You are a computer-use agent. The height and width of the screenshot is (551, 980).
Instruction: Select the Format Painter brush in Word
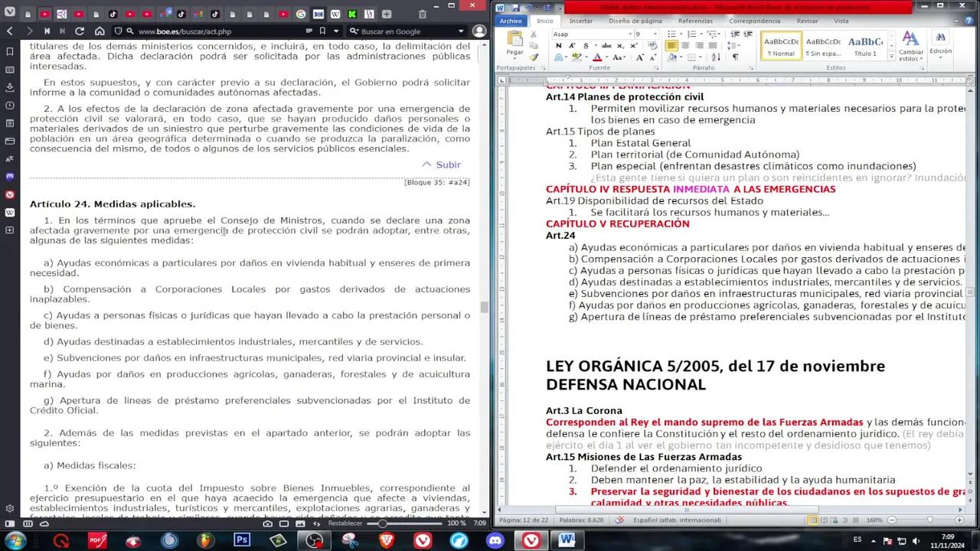tap(535, 57)
